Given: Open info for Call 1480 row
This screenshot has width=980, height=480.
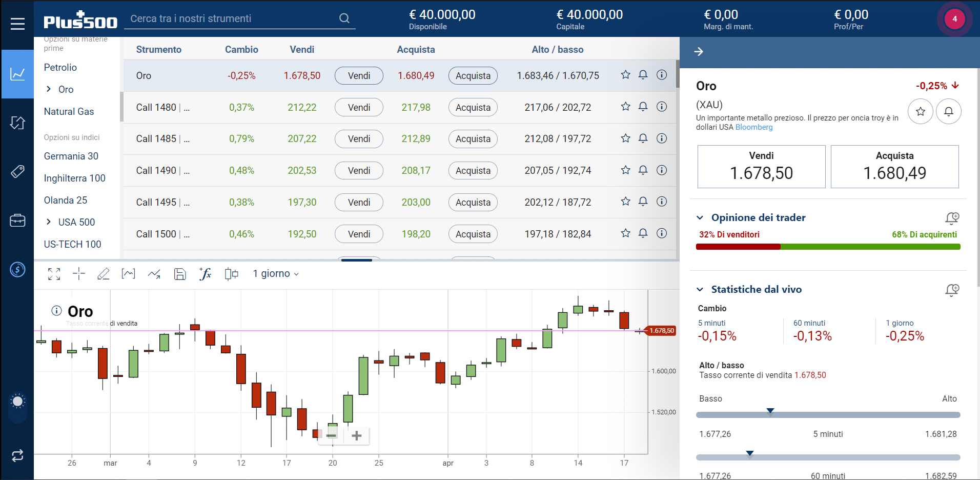Looking at the screenshot, I should tap(662, 107).
